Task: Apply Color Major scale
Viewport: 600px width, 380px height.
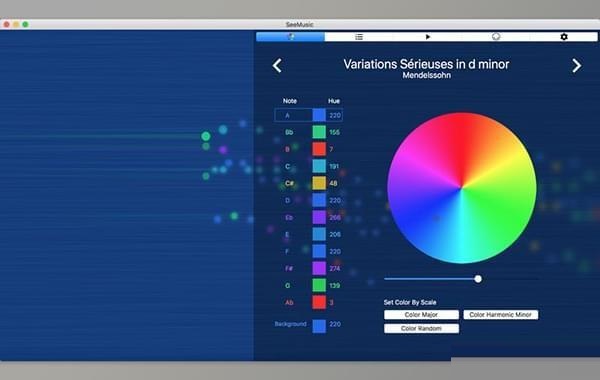Action: tap(421, 315)
